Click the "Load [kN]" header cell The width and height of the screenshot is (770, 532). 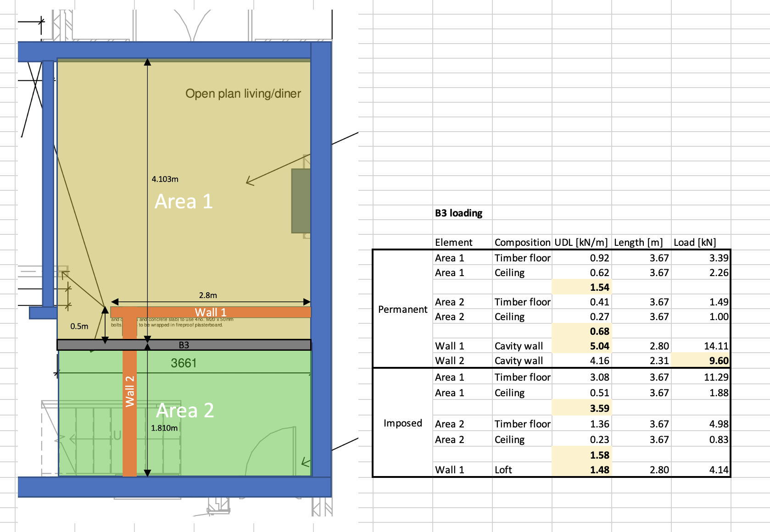pyautogui.click(x=700, y=243)
